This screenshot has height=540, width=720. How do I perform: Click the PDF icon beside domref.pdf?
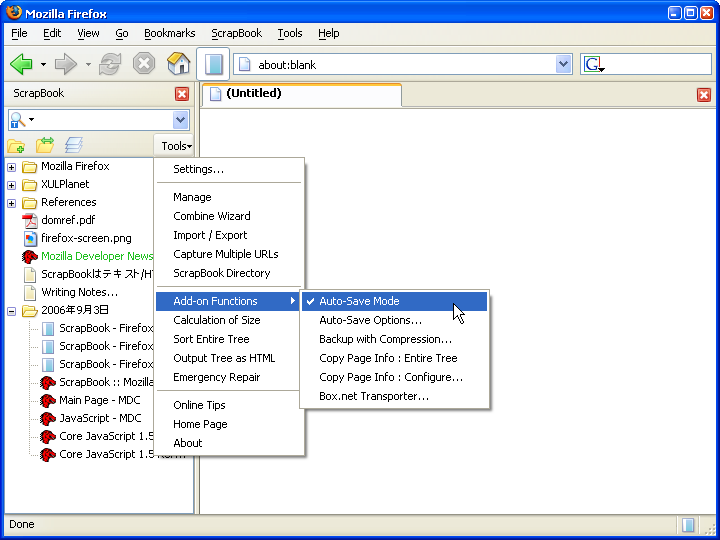pos(30,220)
